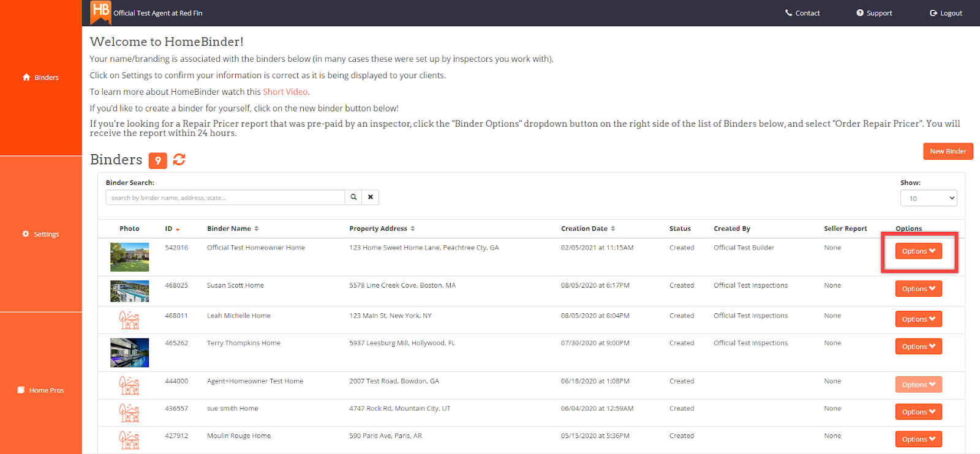Open Options for Moulin Rouge Home

coord(918,439)
